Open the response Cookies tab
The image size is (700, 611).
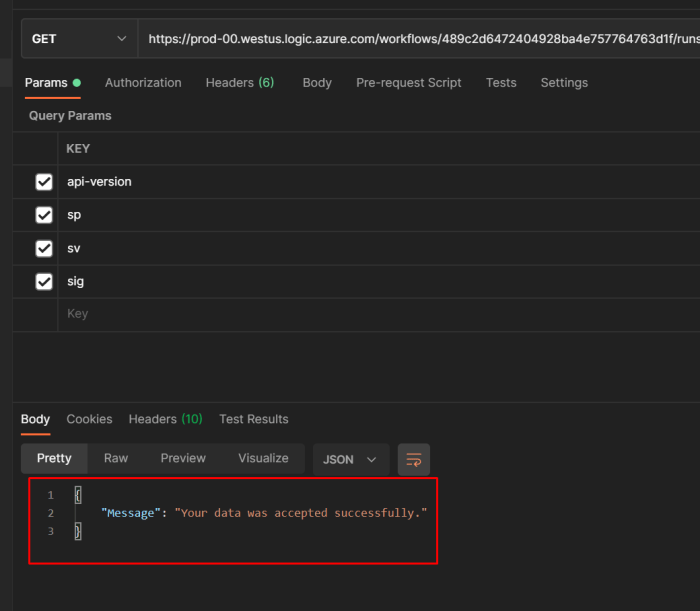click(x=89, y=419)
